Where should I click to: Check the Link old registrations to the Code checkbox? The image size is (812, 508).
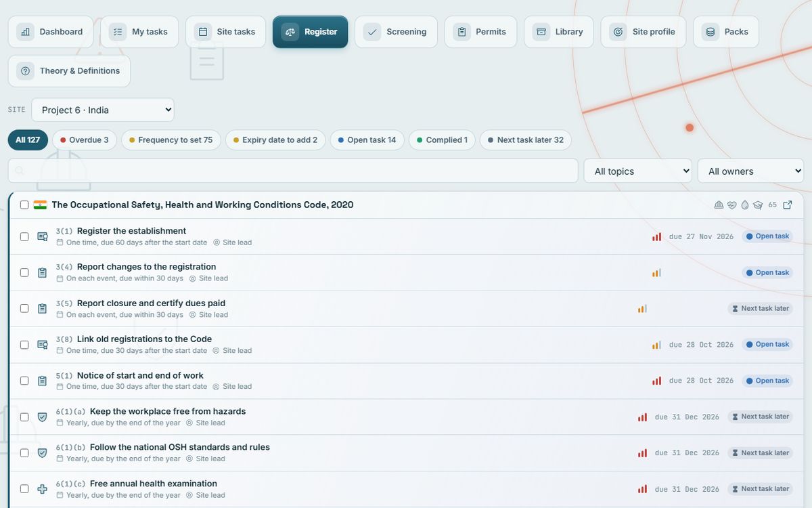coord(24,345)
